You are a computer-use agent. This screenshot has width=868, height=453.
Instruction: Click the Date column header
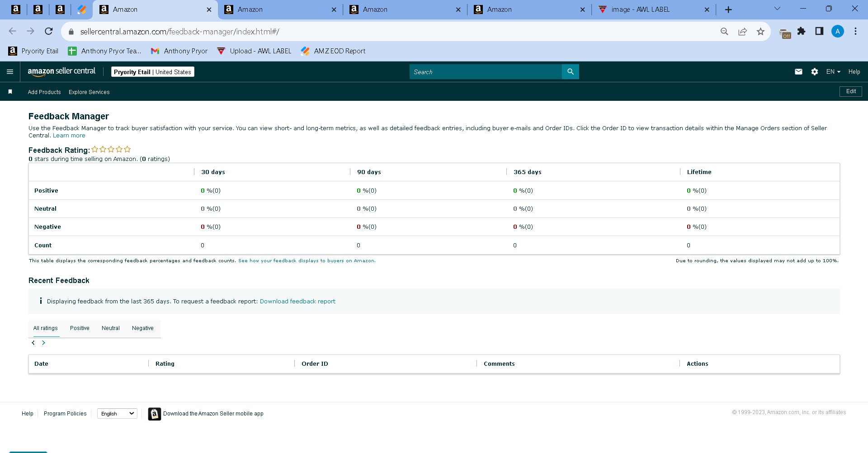pos(41,364)
